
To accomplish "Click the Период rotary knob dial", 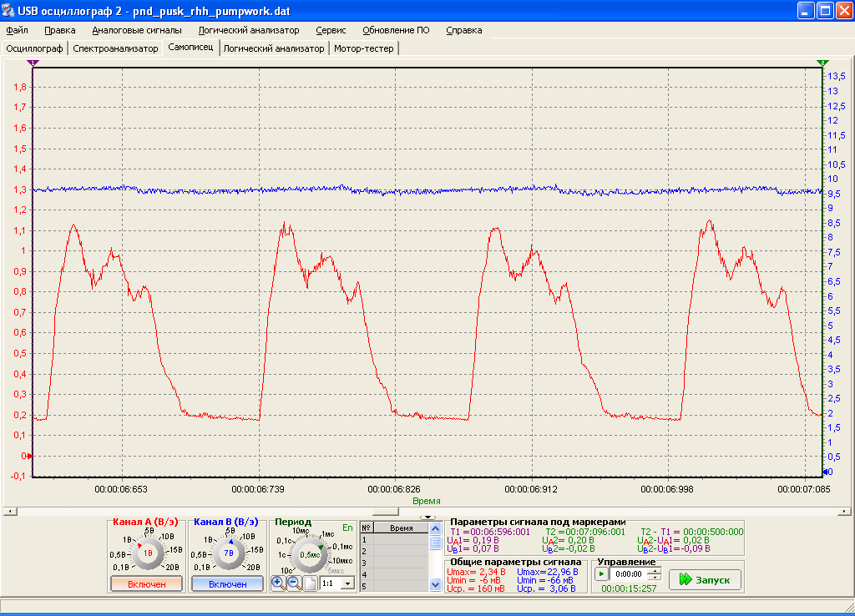I will point(311,554).
